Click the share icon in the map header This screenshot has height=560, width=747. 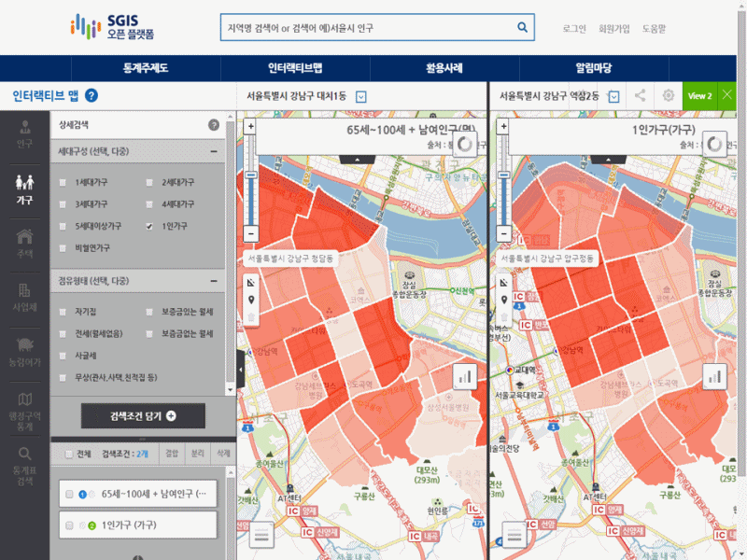tap(641, 95)
